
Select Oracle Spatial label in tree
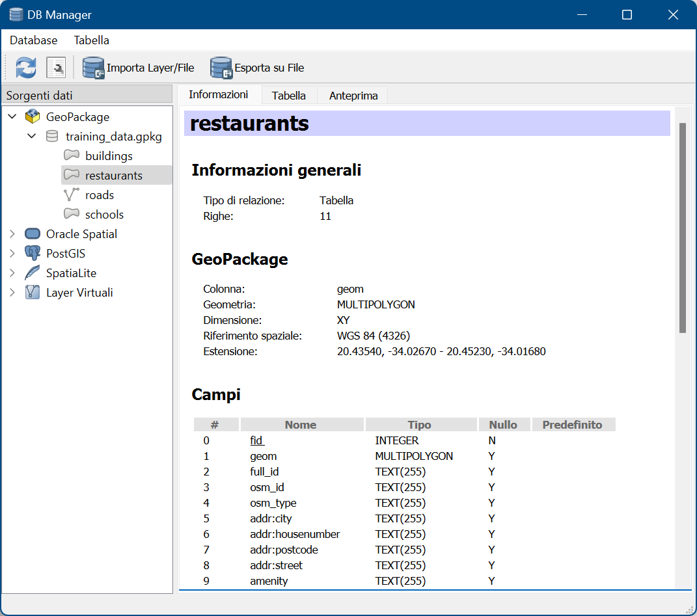pyautogui.click(x=82, y=234)
